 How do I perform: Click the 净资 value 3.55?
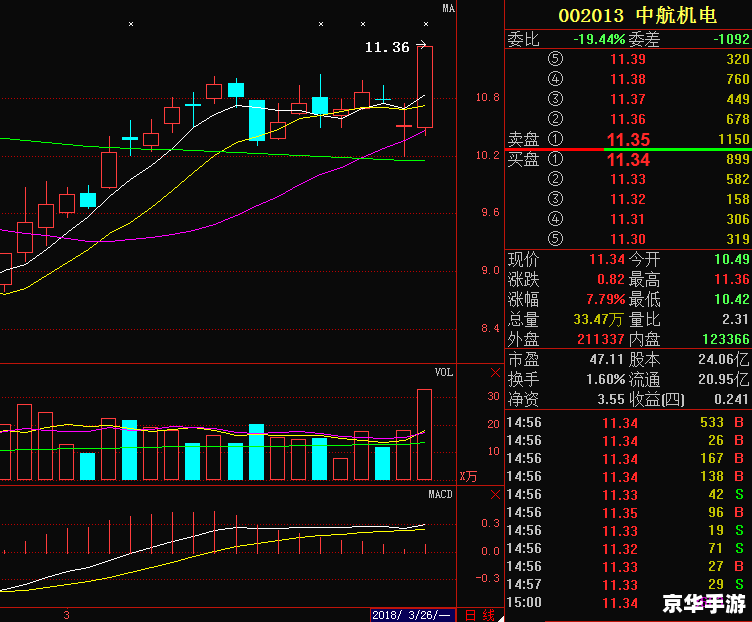pyautogui.click(x=611, y=399)
